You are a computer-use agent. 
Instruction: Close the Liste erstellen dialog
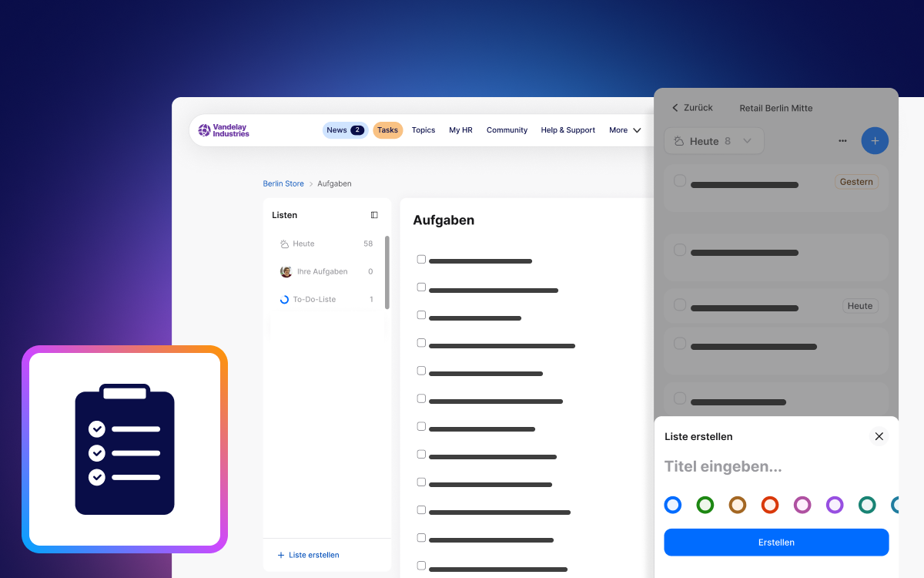[879, 436]
